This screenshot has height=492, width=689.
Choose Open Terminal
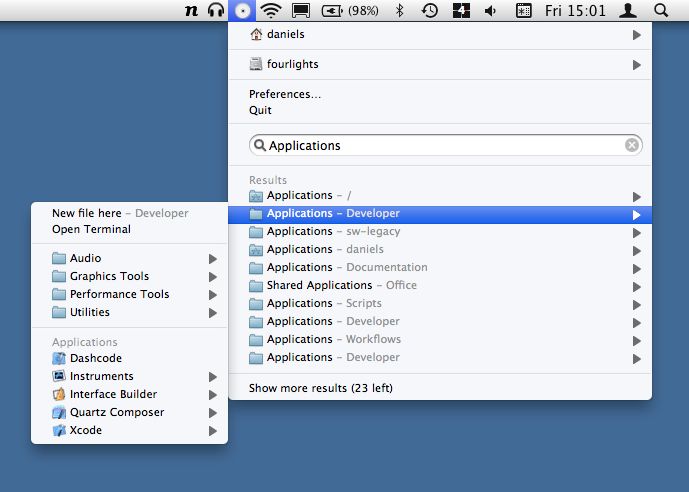tap(91, 229)
